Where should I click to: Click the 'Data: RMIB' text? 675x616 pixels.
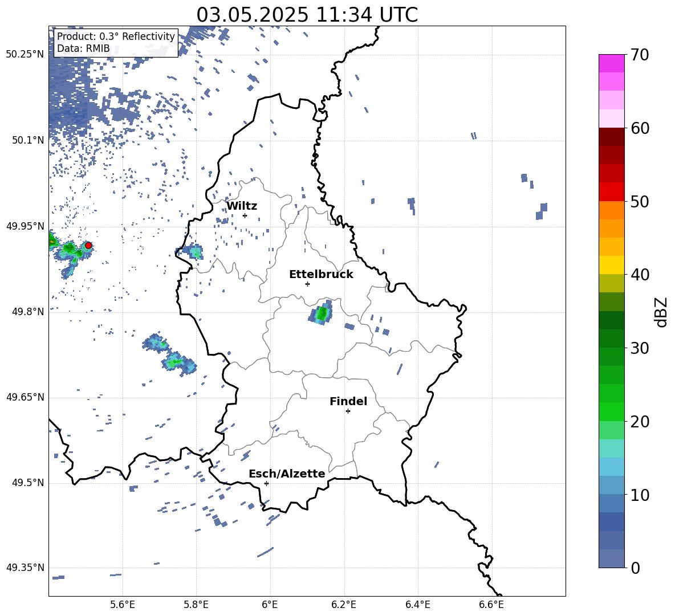[x=83, y=48]
